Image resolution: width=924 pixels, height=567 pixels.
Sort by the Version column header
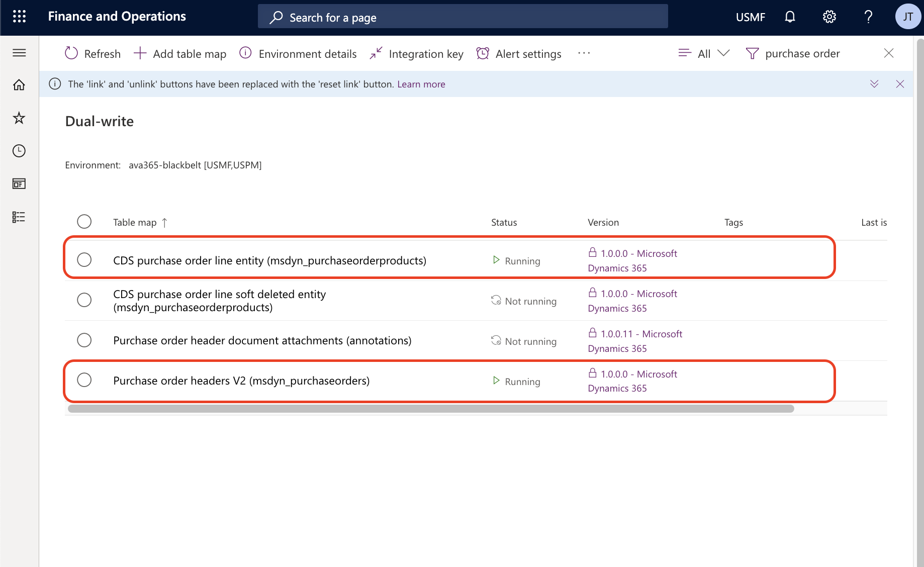coord(603,222)
